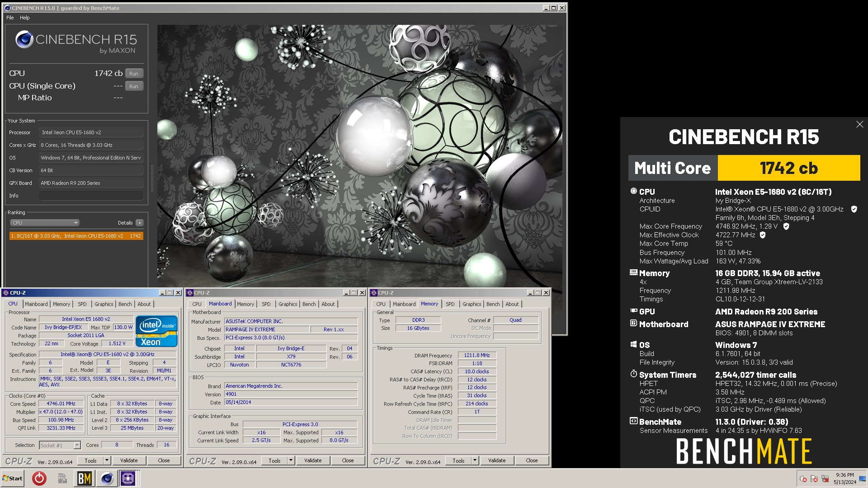Click the Intel Xeon inside logo
The height and width of the screenshot is (488, 868).
156,331
